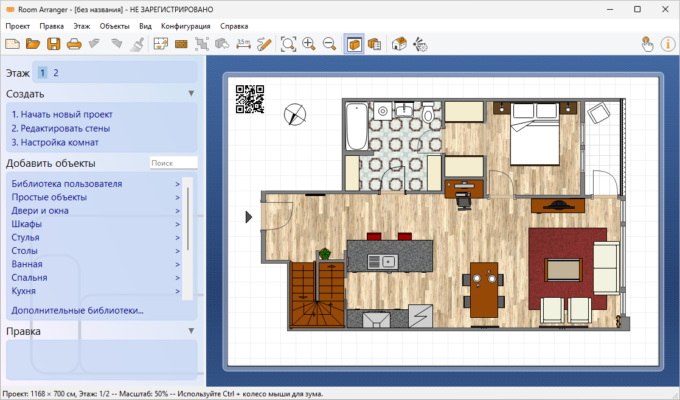Click the status bar project info text

coord(163,394)
